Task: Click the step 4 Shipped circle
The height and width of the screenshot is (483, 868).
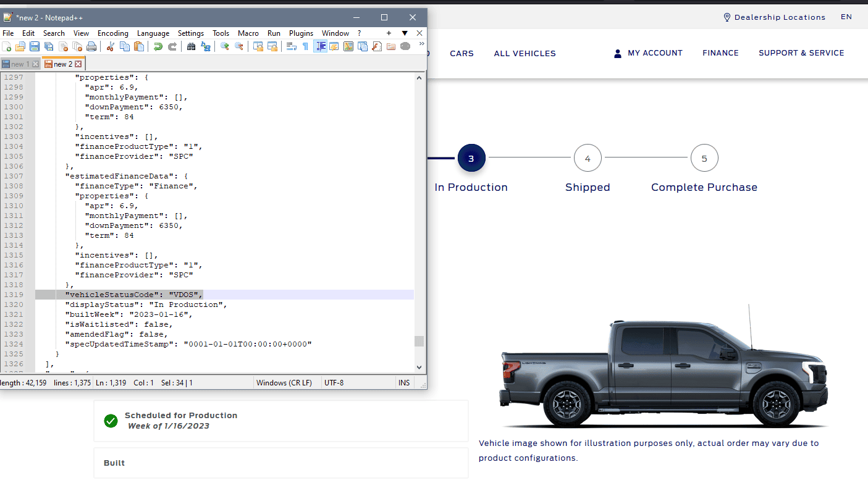Action: click(x=588, y=159)
